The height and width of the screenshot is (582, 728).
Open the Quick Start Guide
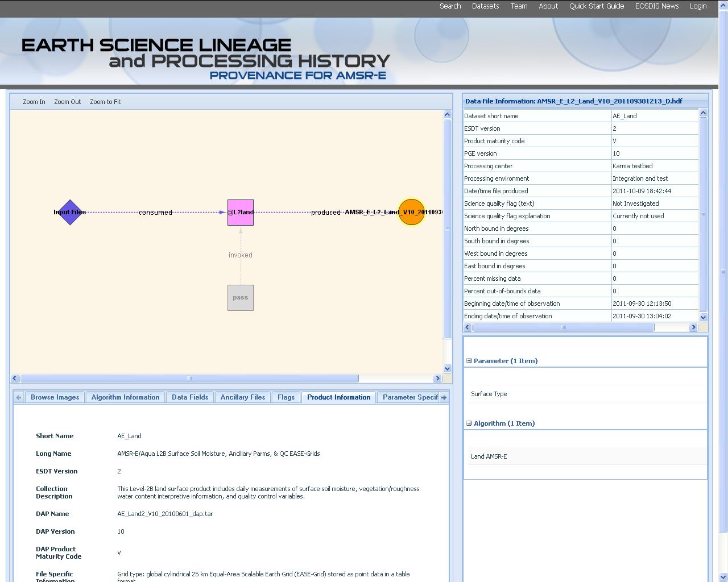coord(597,6)
